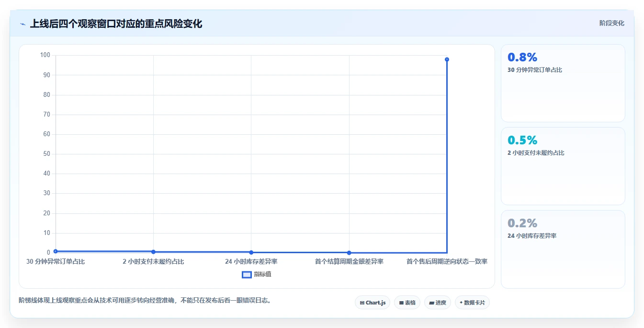Image resolution: width=644 pixels, height=328 pixels.
Task: Click axis label 24 小时库存差异率
Action: (251, 261)
